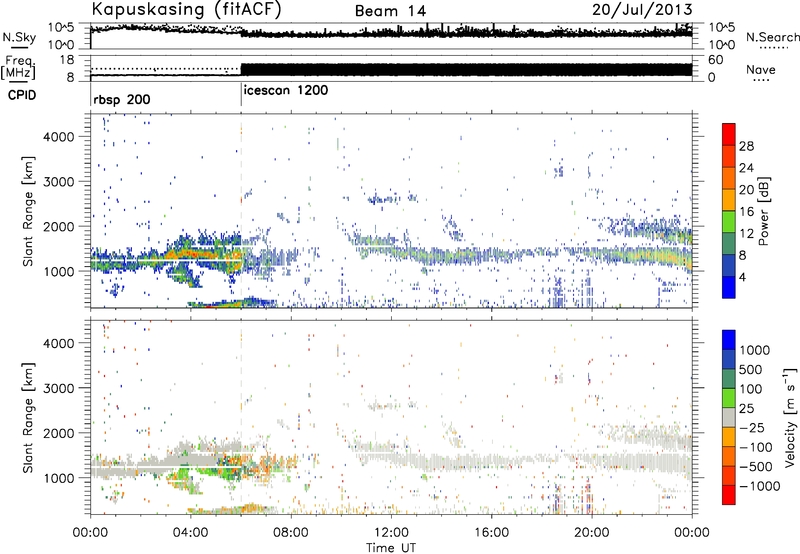Select the N.Sky legend label
This screenshot has height=554, width=800.
tap(19, 37)
